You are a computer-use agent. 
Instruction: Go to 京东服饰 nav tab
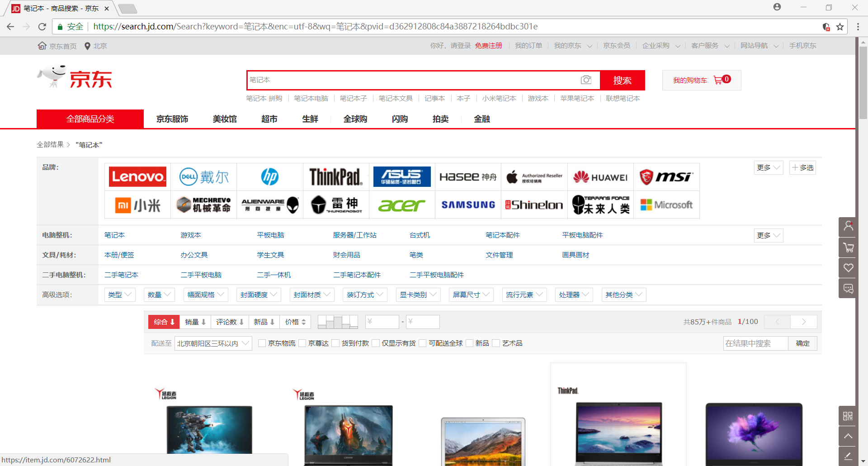click(172, 119)
